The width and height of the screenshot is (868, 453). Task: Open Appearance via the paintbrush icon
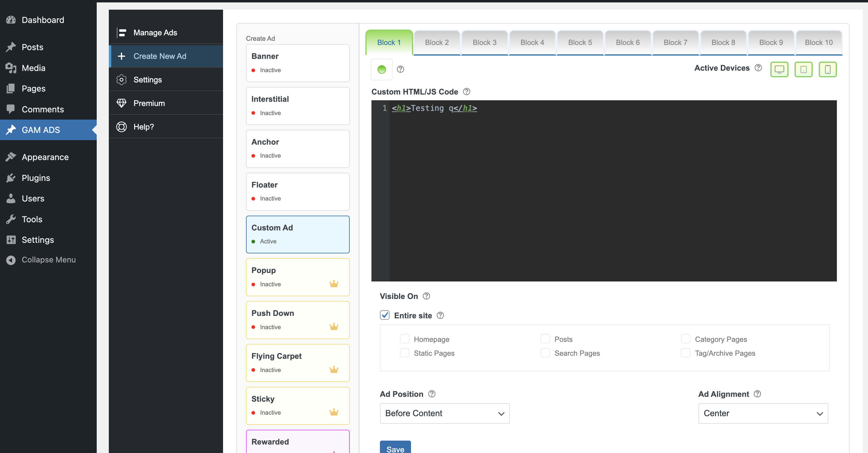11,157
